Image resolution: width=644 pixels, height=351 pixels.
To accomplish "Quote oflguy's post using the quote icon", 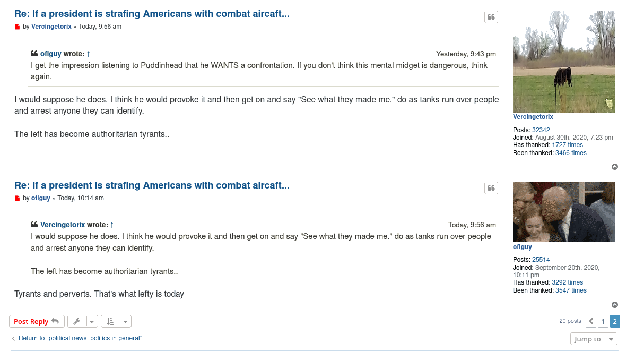I will tap(491, 188).
